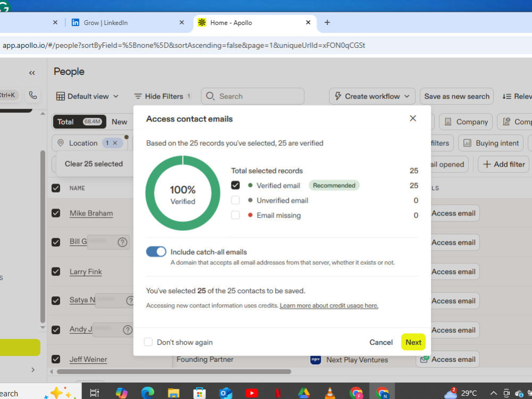Open Netflix from the taskbar
This screenshot has height=399, width=532.
(278, 393)
